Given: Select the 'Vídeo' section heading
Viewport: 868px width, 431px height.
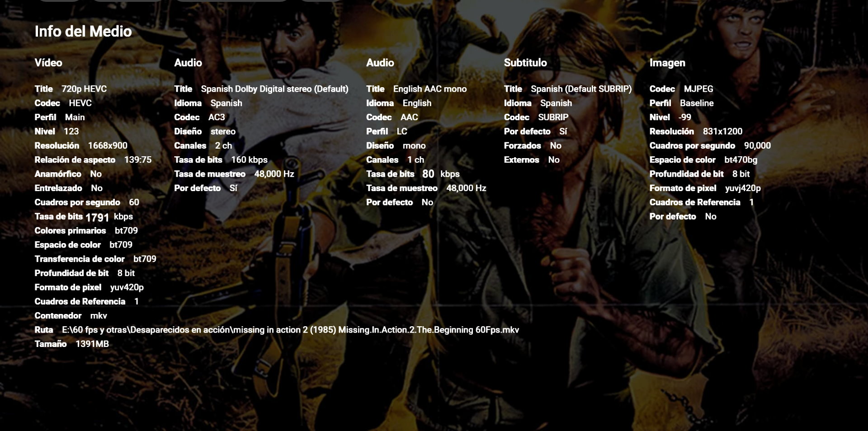Looking at the screenshot, I should [48, 63].
